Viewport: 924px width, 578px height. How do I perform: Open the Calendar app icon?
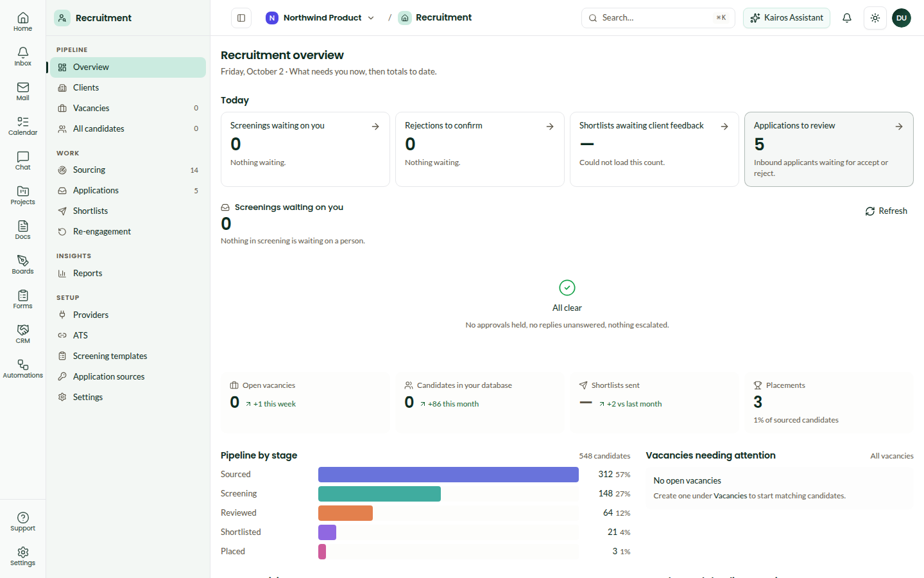point(23,126)
